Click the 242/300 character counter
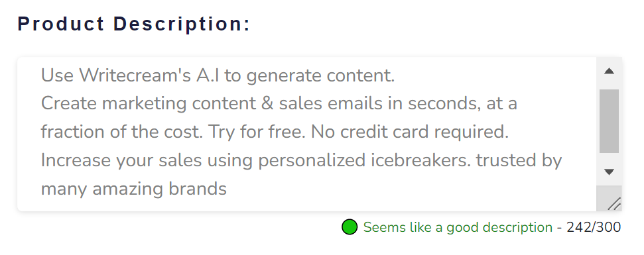644x255 pixels. 594,227
